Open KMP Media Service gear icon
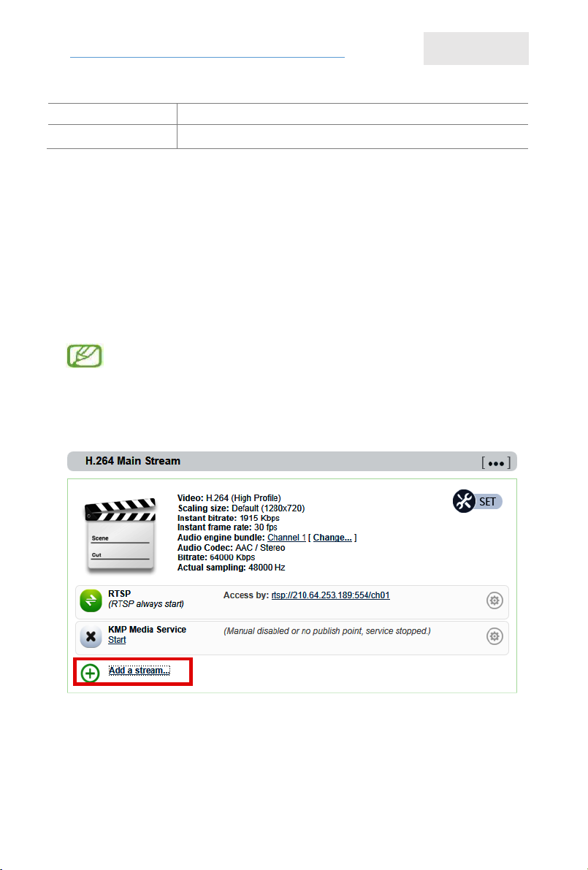 point(495,636)
